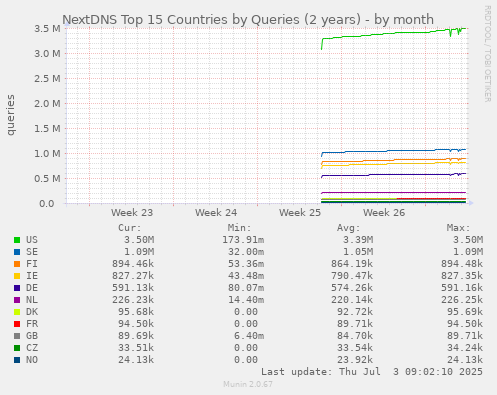Click the IE max value '827.35k'
The height and width of the screenshot is (395, 497).
[x=462, y=276]
